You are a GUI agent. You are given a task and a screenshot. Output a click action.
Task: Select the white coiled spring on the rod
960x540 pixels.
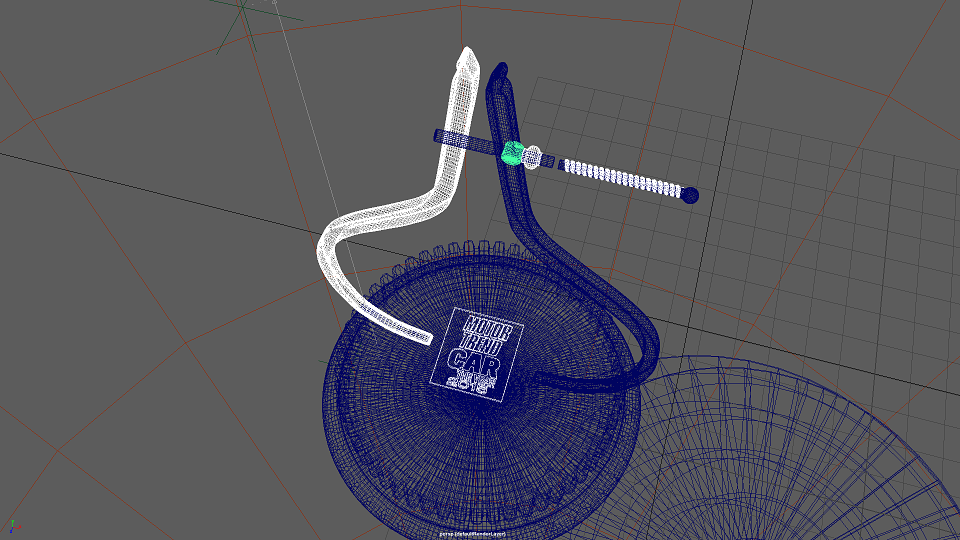pyautogui.click(x=622, y=178)
